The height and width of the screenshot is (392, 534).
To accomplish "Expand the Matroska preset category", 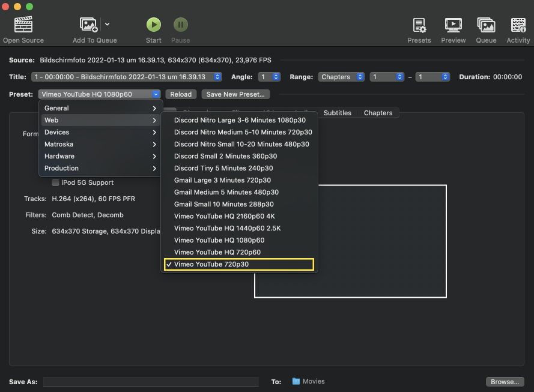I will pyautogui.click(x=100, y=144).
